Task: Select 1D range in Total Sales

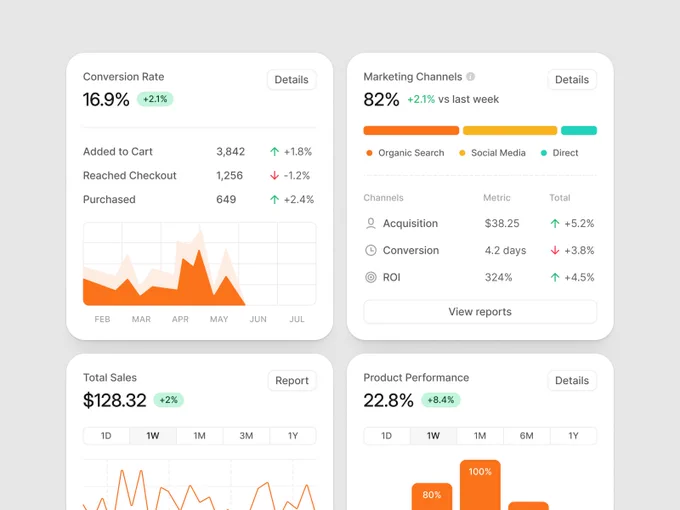Action: coord(106,436)
